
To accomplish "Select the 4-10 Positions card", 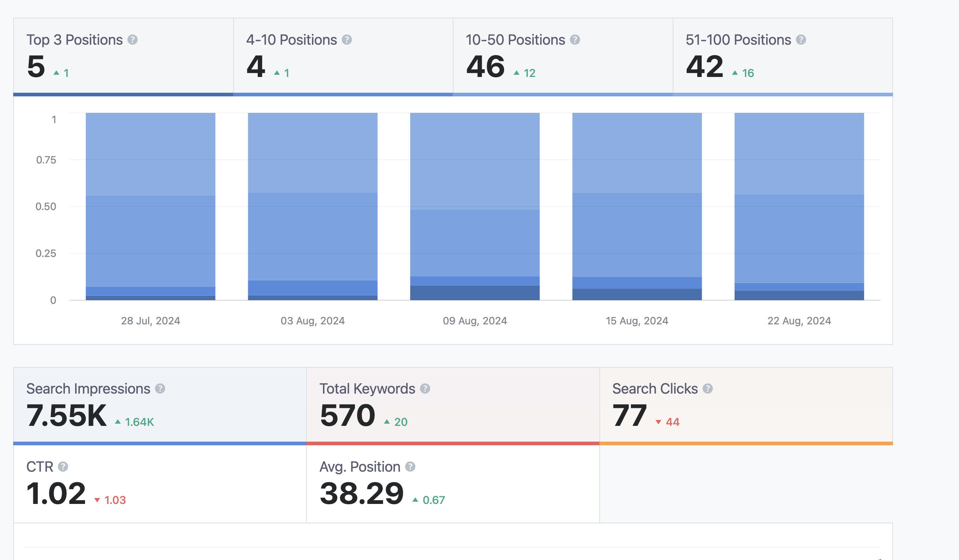I will 343,57.
